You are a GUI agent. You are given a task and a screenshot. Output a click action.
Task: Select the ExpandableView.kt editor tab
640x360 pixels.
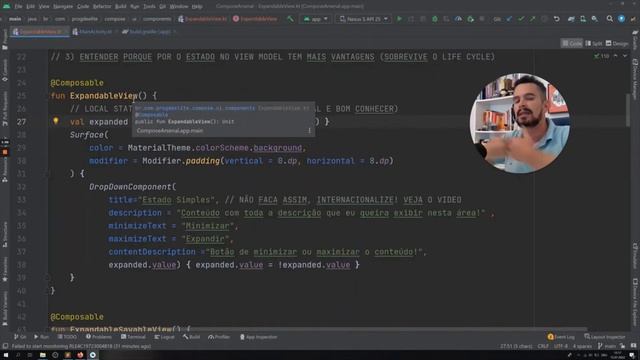pos(39,31)
